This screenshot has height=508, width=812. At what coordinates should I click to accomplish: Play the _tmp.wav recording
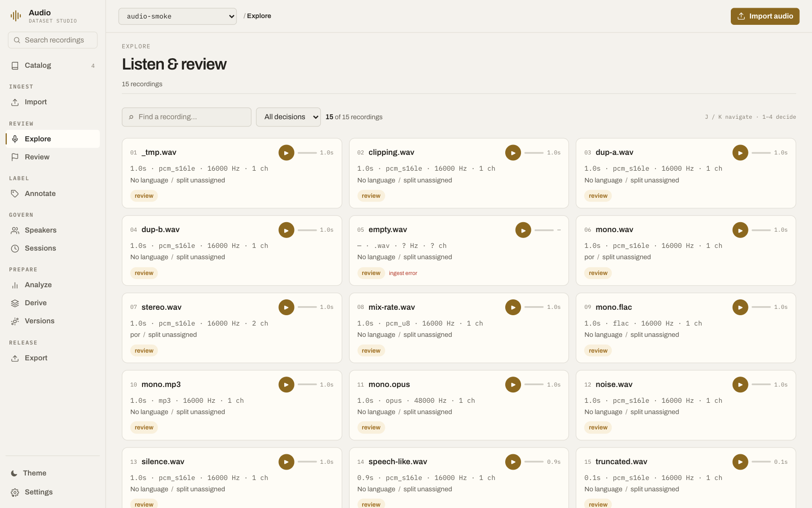pyautogui.click(x=286, y=153)
